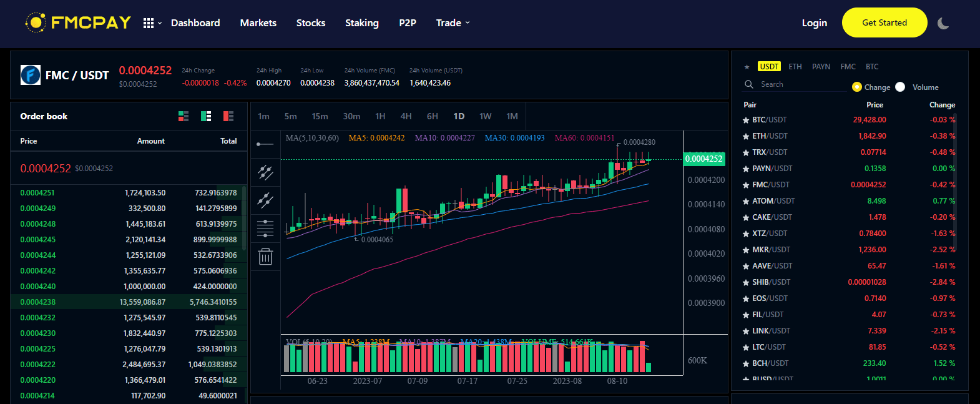Go to the Markets page

[x=258, y=23]
